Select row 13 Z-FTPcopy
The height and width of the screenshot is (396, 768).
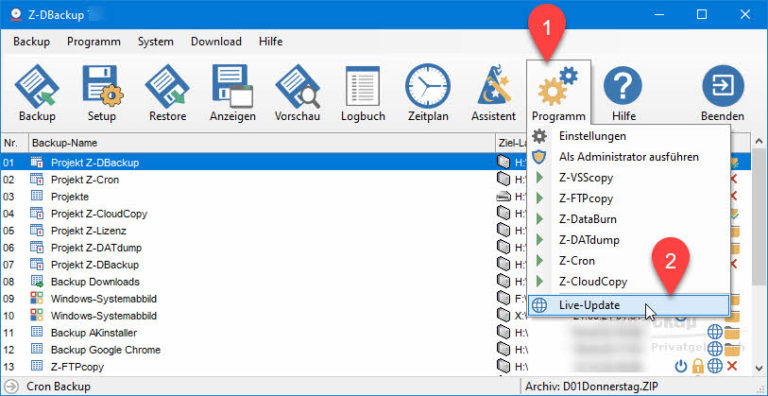[x=376, y=366]
